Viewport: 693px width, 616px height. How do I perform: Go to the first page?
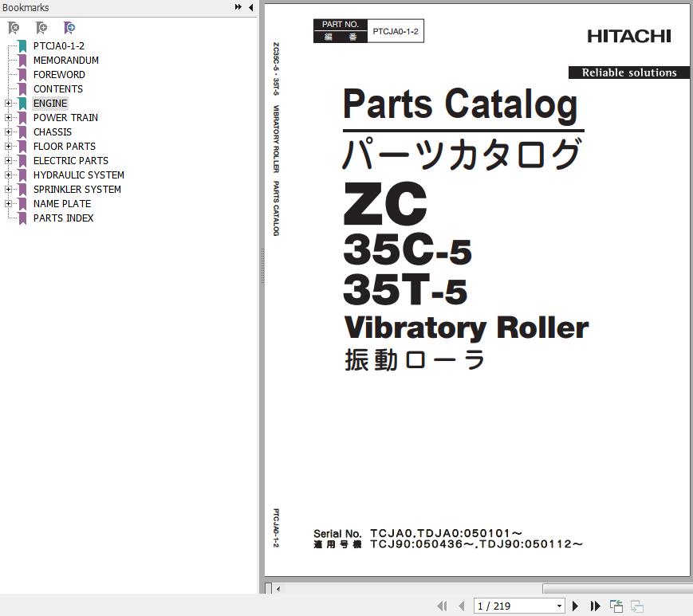click(442, 606)
